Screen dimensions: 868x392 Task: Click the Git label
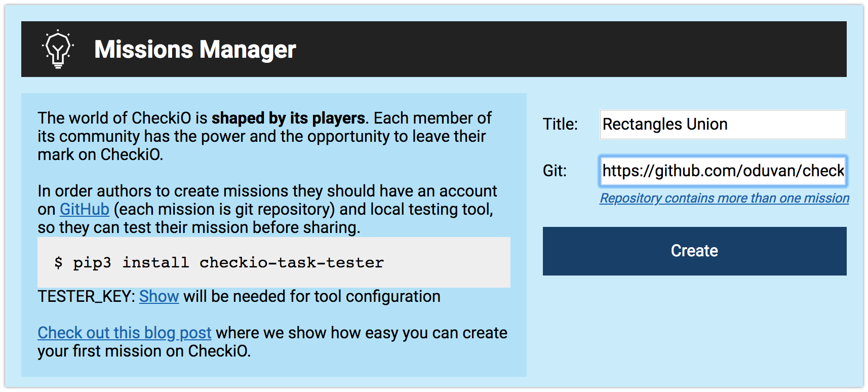tap(555, 171)
